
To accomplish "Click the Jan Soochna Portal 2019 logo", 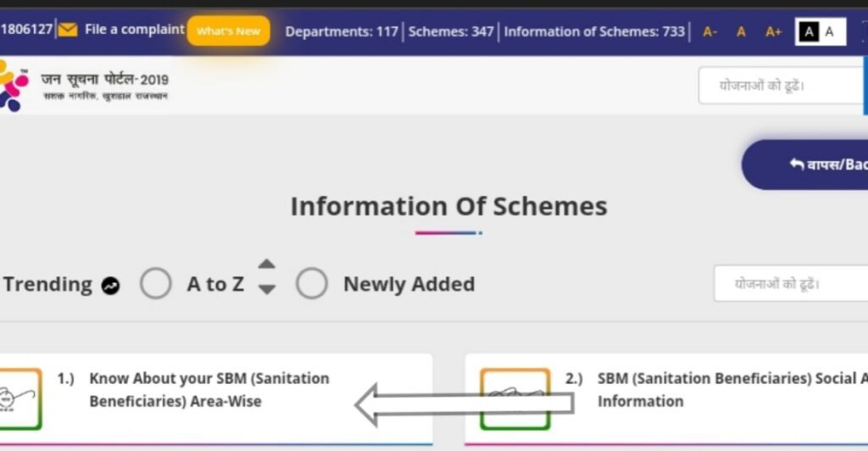I will point(84,86).
